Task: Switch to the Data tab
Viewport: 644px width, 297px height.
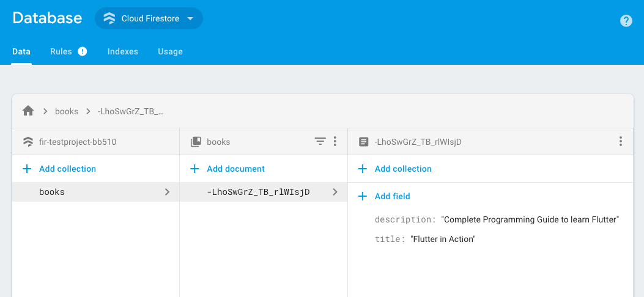Action: tap(21, 52)
